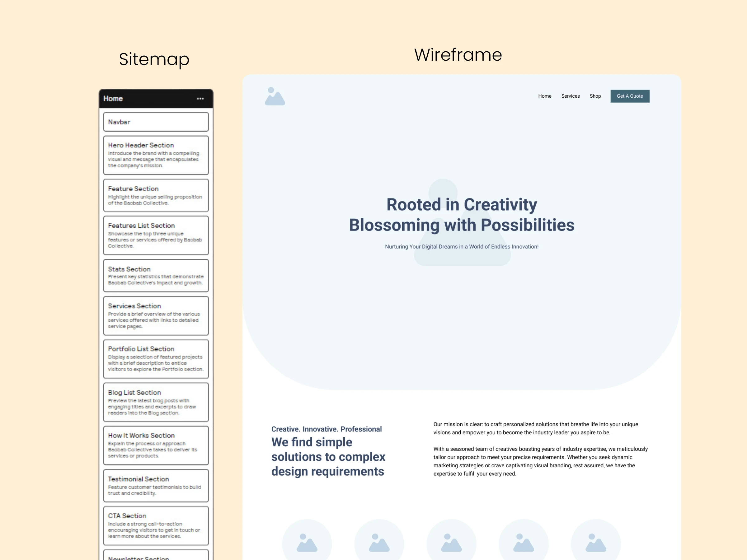Click the feature profile icon bottom-left wireframe

click(x=306, y=541)
